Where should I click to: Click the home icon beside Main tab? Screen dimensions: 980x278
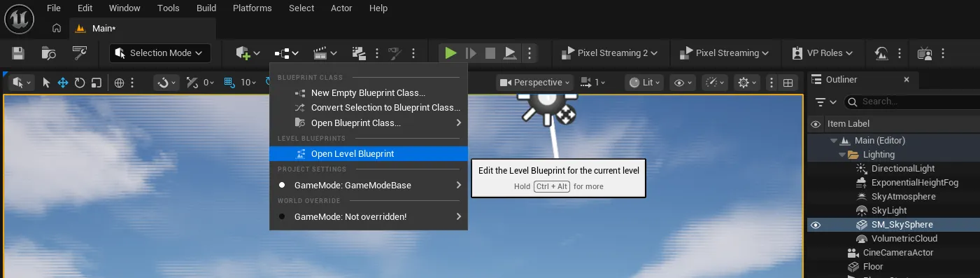(57, 29)
